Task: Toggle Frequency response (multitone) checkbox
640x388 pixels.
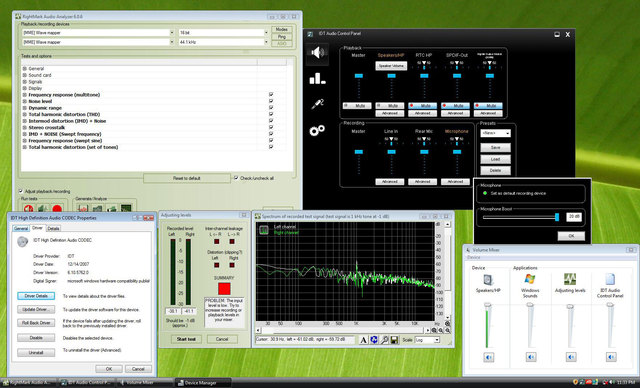Action: click(271, 95)
